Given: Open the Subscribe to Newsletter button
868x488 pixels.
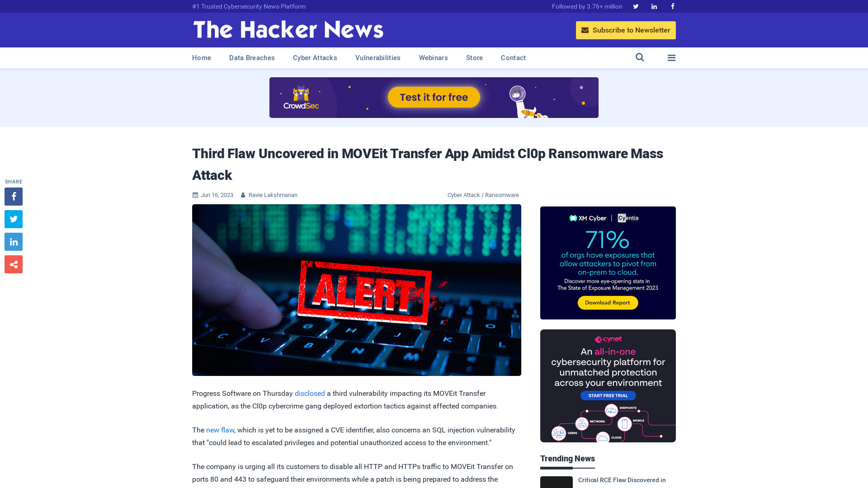Looking at the screenshot, I should coord(625,30).
